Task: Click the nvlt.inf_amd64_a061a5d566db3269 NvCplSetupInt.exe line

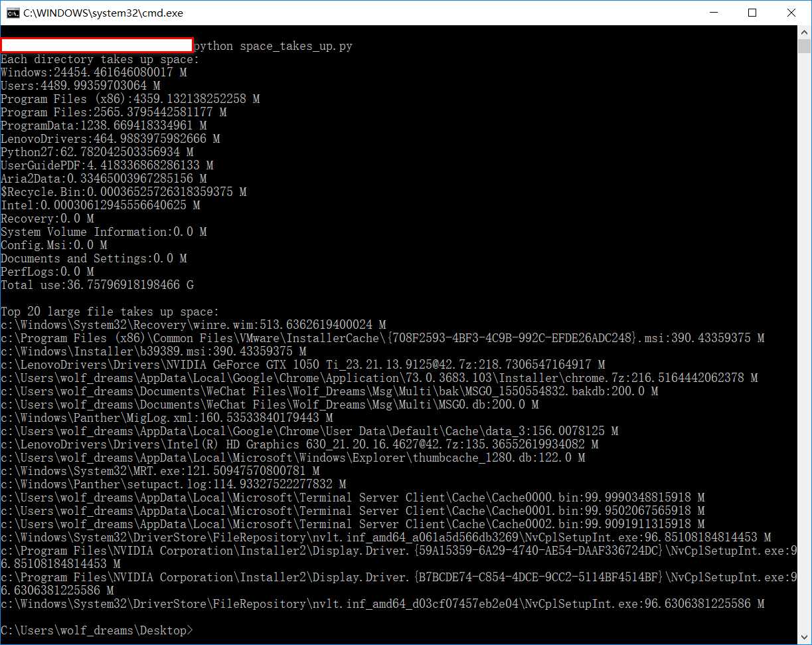Action: pos(386,537)
